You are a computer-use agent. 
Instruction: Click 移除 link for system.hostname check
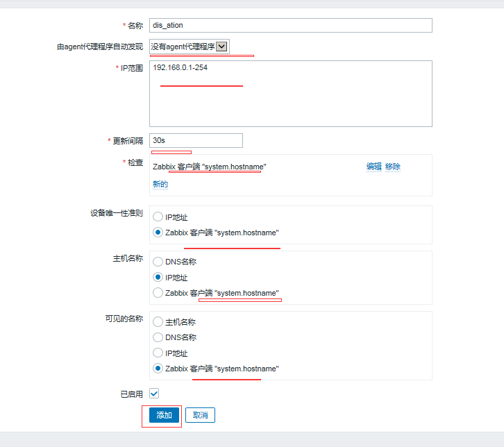tap(393, 167)
